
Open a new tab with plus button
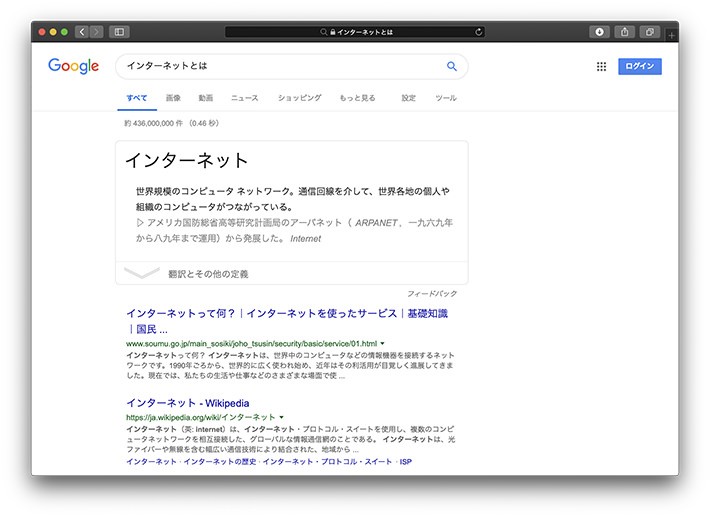click(x=671, y=35)
